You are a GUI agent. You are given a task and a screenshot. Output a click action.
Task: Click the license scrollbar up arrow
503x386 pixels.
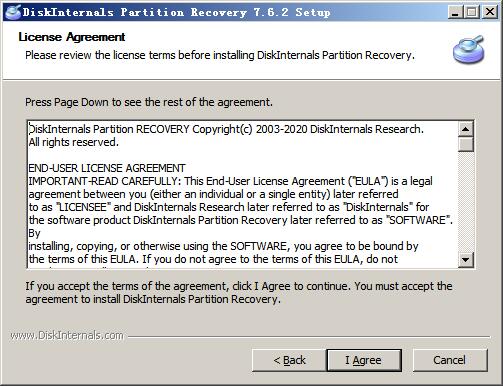(x=466, y=129)
